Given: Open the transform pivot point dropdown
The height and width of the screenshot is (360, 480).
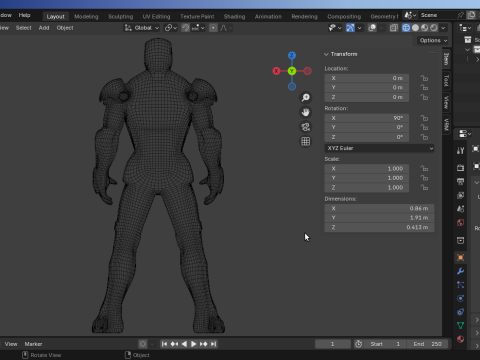Looking at the screenshot, I should pyautogui.click(x=171, y=28).
